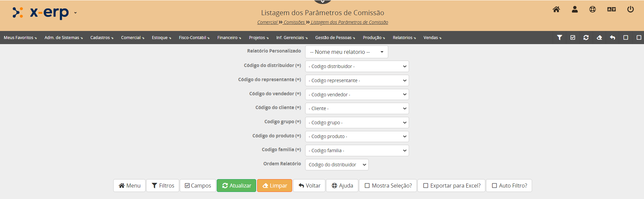
Task: Click the refresh icon in the dark toolbar
Action: tap(586, 38)
